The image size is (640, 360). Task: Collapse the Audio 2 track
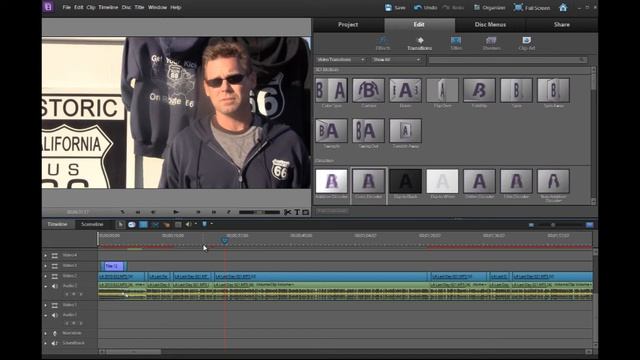pos(46,287)
